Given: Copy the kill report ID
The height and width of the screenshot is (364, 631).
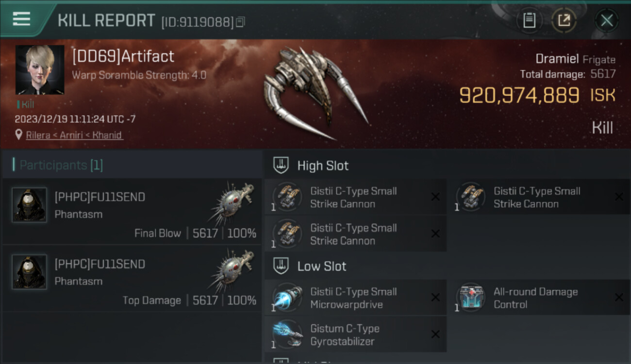Looking at the screenshot, I should [241, 22].
